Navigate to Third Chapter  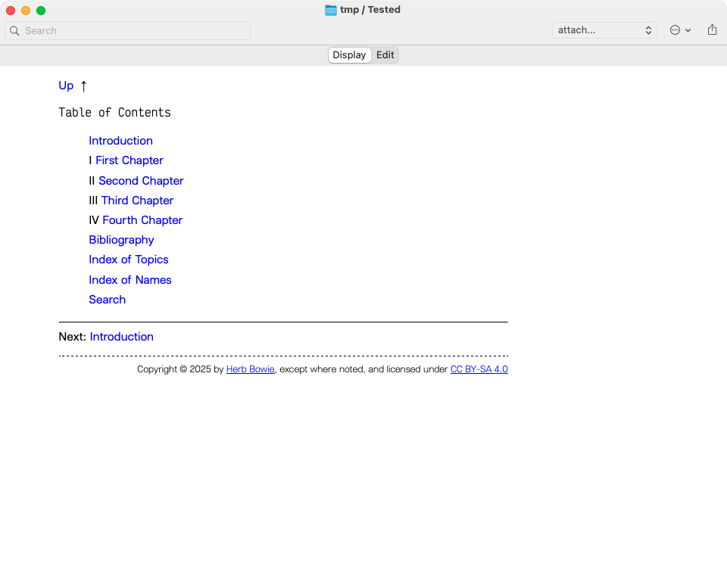[137, 201]
